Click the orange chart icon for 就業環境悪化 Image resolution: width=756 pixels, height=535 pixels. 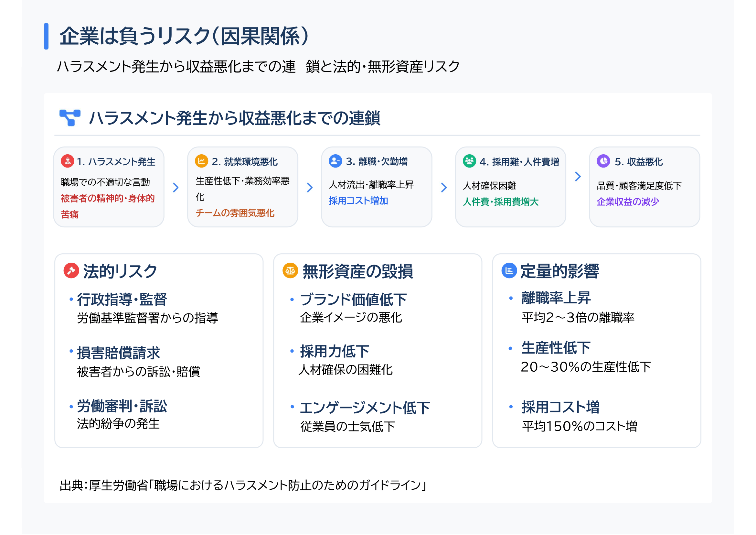point(202,161)
